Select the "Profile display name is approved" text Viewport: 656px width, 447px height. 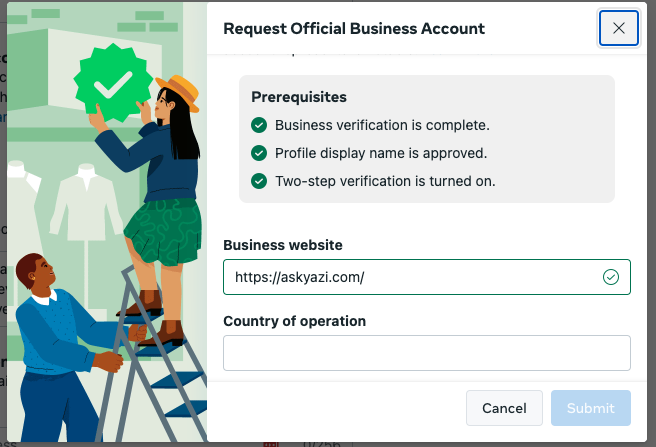coord(380,153)
